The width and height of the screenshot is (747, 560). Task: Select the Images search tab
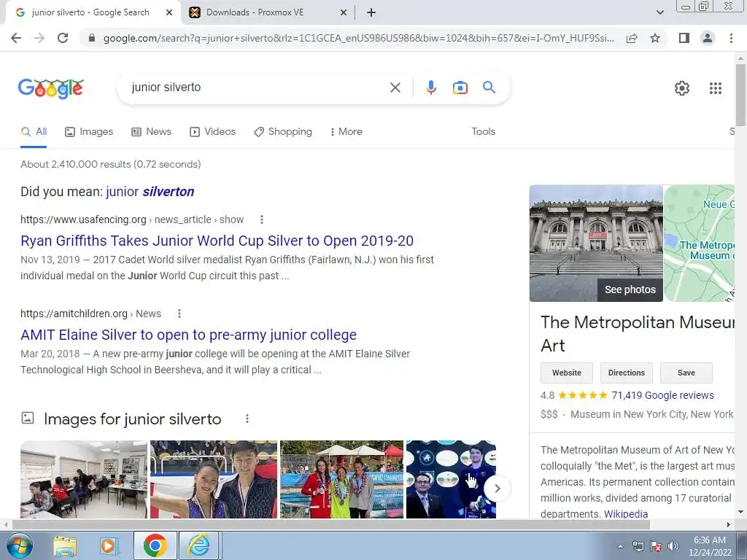pos(89,132)
